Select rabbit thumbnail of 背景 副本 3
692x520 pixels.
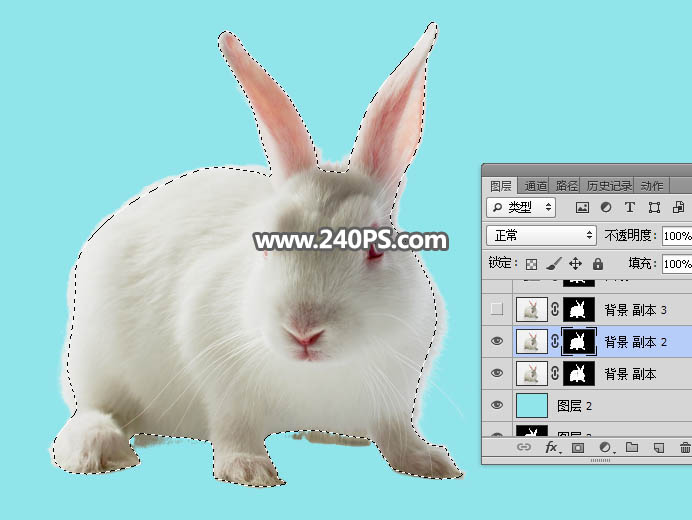(532, 309)
